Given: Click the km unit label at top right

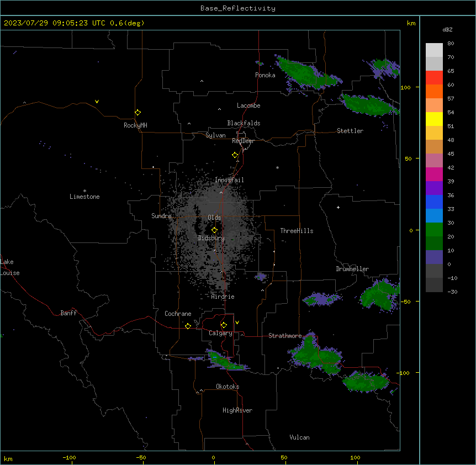Looking at the screenshot, I should tap(411, 23).
